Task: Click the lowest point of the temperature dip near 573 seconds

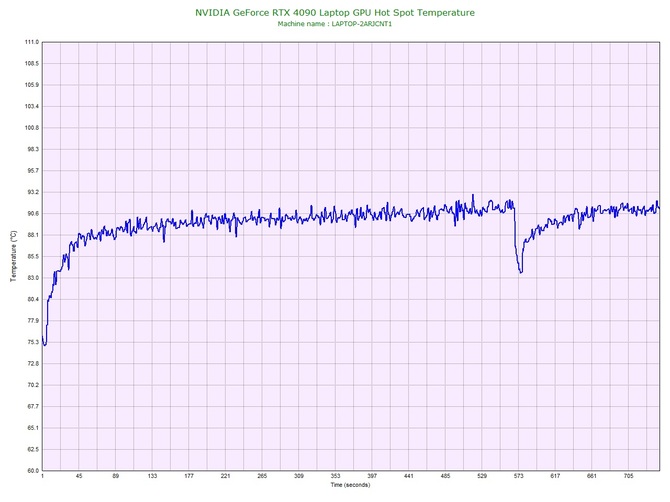Action: pos(520,272)
